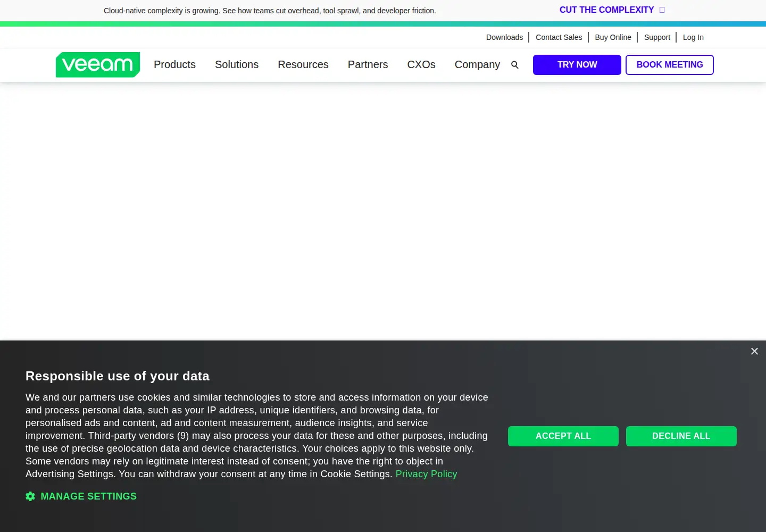The width and height of the screenshot is (766, 532).
Task: Open the Contact Sales link
Action: (x=559, y=37)
